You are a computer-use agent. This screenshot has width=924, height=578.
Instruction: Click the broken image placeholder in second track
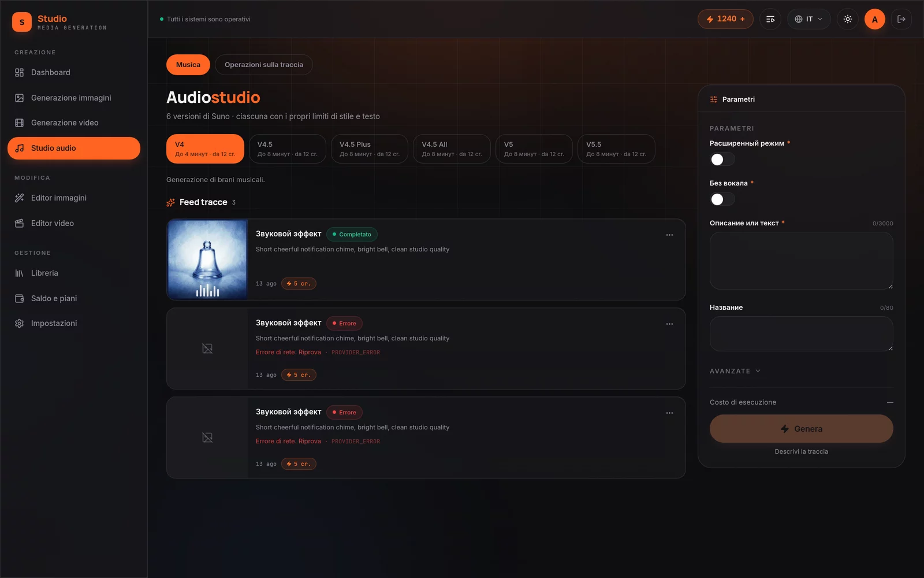207,349
